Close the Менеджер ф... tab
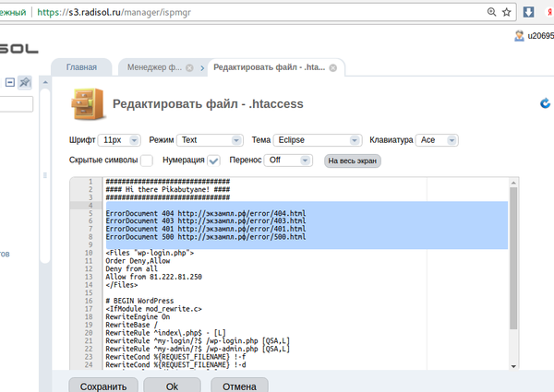The image size is (554, 392). [x=189, y=67]
